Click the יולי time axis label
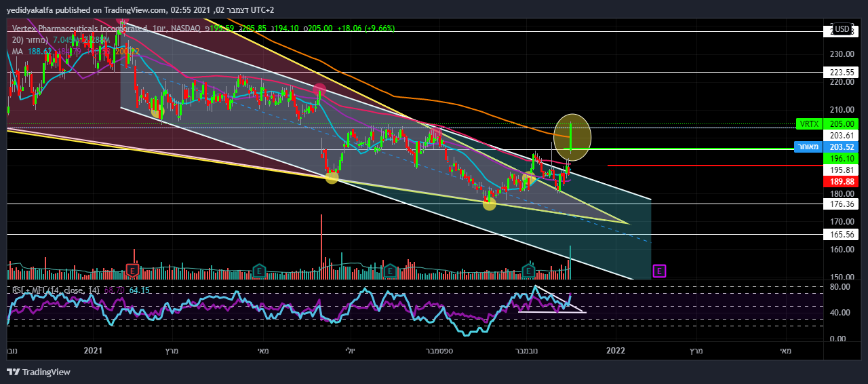 pos(349,351)
